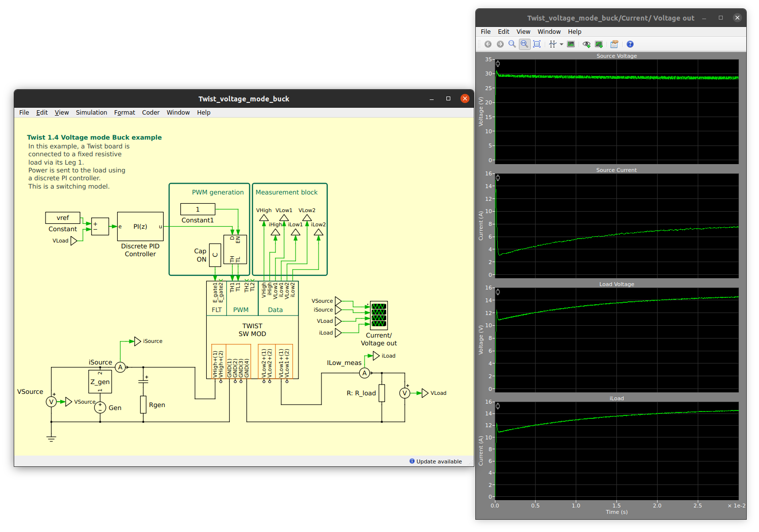Click the VHigh signal triangle in Measurement block
This screenshot has height=532, width=759.
[x=264, y=218]
